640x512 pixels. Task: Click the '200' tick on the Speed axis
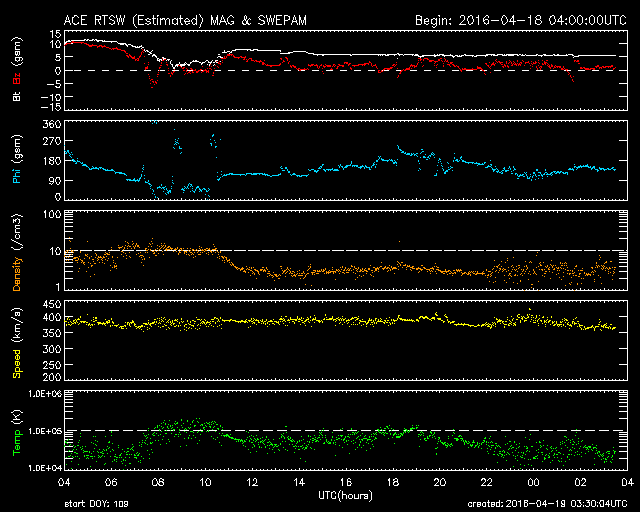[x=52, y=377]
